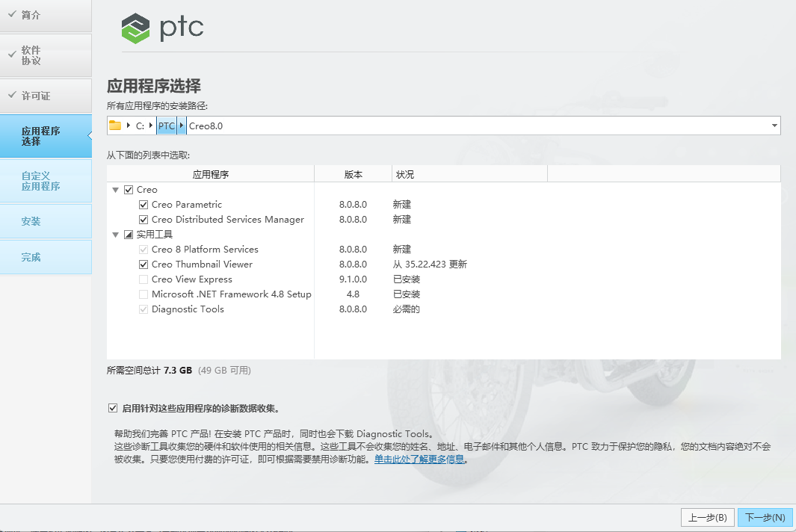796x532 pixels.
Task: Collapse the 实用工具 tree group
Action: click(115, 235)
